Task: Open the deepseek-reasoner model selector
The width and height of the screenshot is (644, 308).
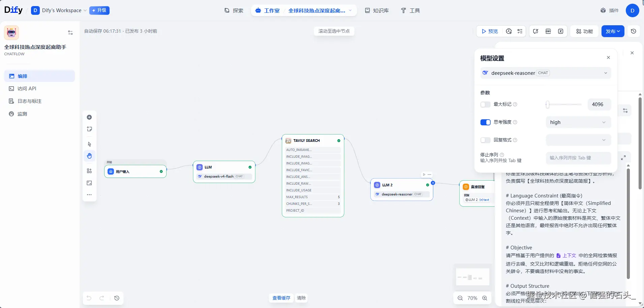Action: click(545, 73)
